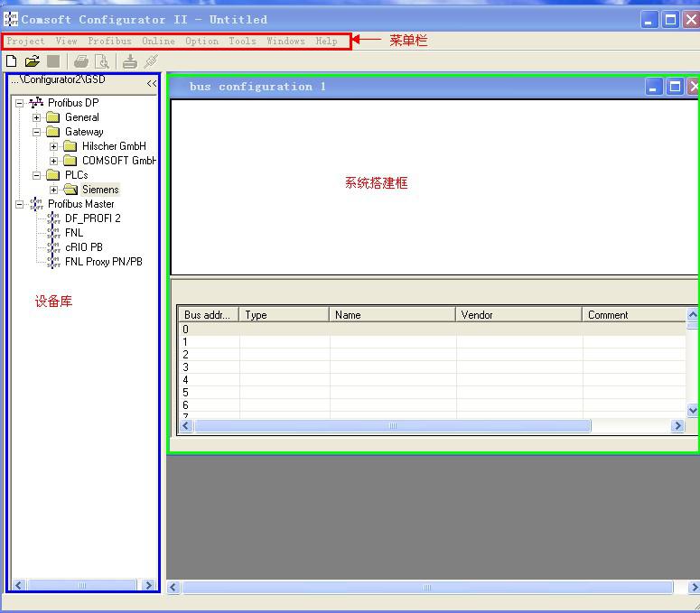
Task: Click the Comsoft Configurator title bar icon
Action: pos(10,19)
